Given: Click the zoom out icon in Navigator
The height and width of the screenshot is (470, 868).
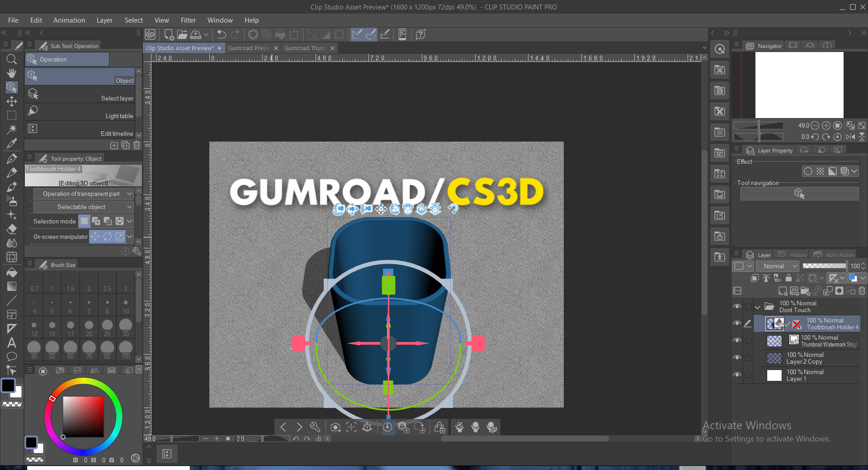Looking at the screenshot, I should 815,125.
